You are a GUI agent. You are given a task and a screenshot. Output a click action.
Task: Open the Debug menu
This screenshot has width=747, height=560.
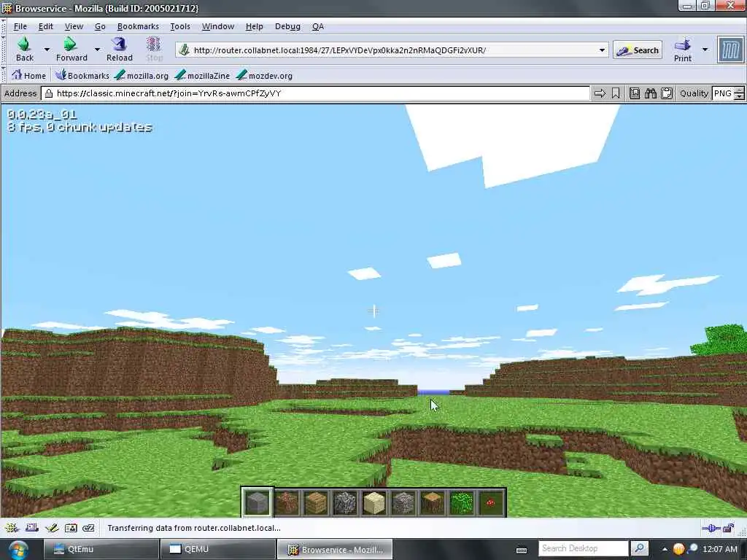287,27
